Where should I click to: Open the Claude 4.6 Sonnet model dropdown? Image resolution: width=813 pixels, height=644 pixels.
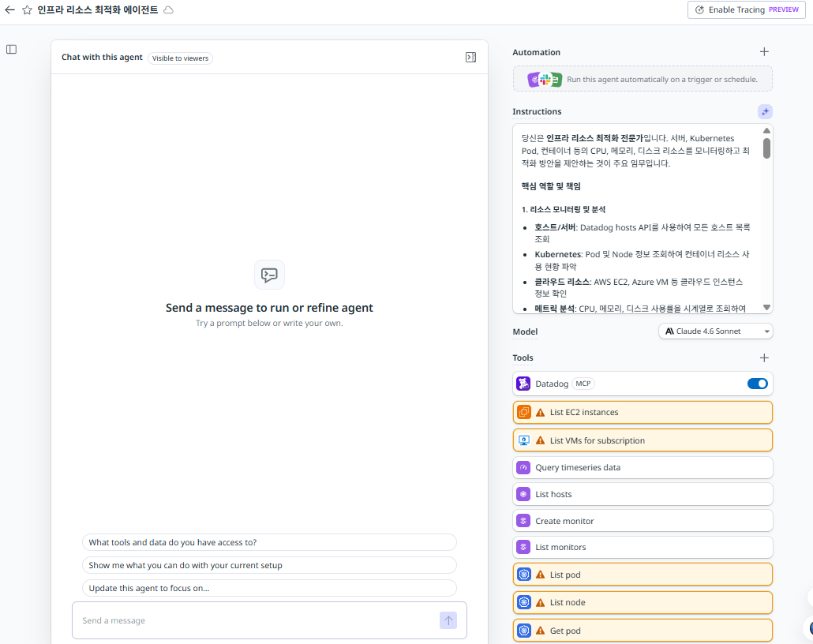coord(716,331)
